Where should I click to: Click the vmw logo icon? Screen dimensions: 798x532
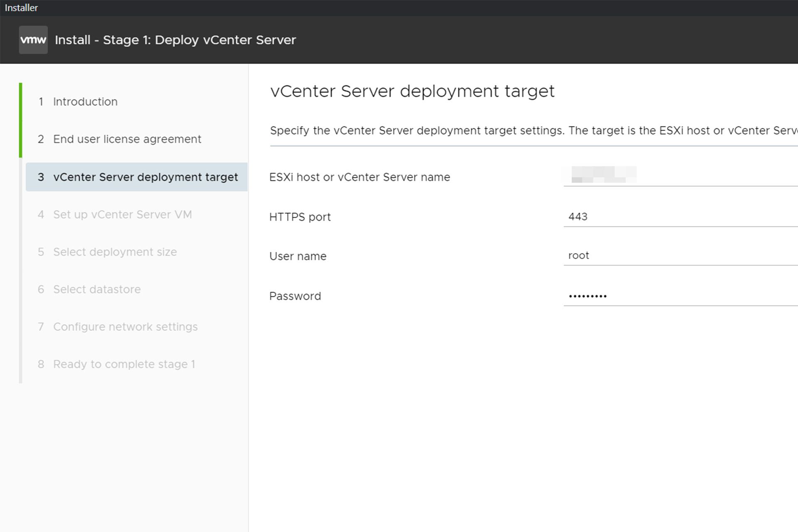[33, 40]
